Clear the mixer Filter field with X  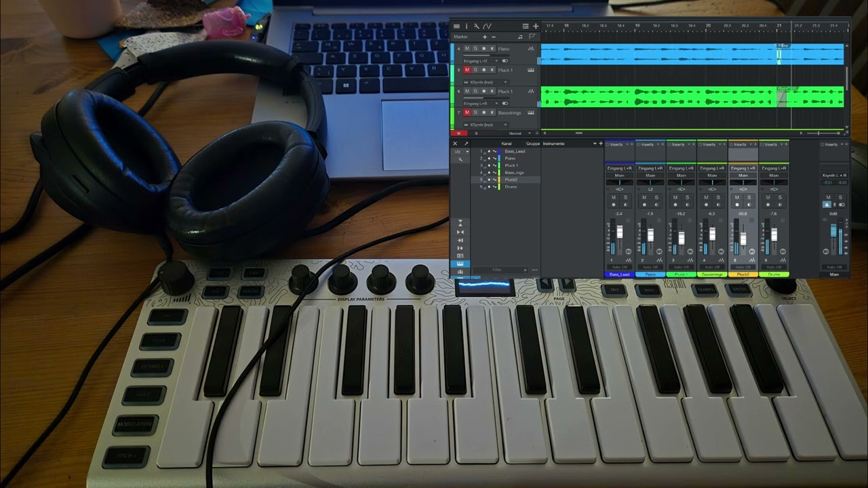point(525,270)
